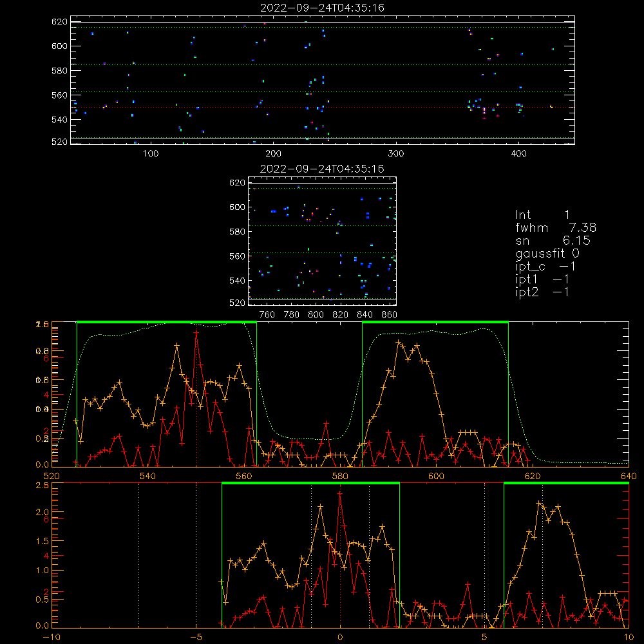Click x-axis label -5 on bottom plot
This screenshot has height=644, width=644.
tap(196, 637)
